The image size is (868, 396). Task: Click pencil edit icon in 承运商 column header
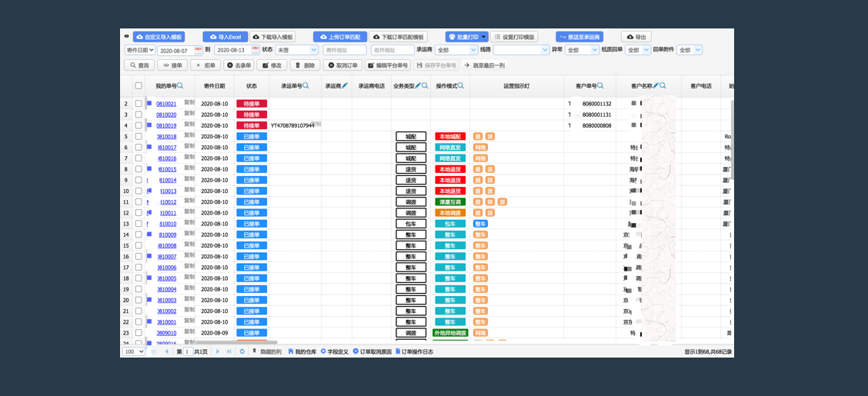pos(344,85)
